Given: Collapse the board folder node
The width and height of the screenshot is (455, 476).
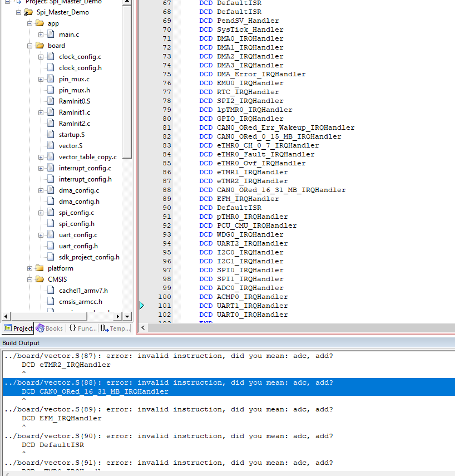Looking at the screenshot, I should (x=30, y=46).
